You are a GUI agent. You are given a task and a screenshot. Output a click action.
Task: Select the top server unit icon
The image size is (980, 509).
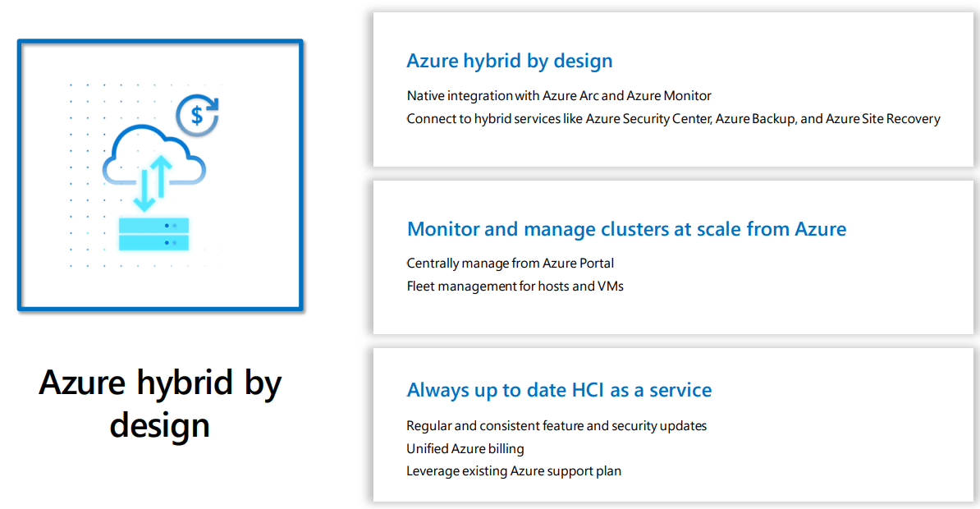pos(153,225)
